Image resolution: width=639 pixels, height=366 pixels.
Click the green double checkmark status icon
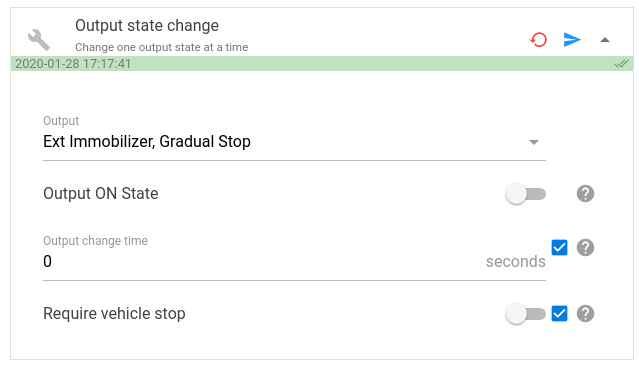pos(621,64)
